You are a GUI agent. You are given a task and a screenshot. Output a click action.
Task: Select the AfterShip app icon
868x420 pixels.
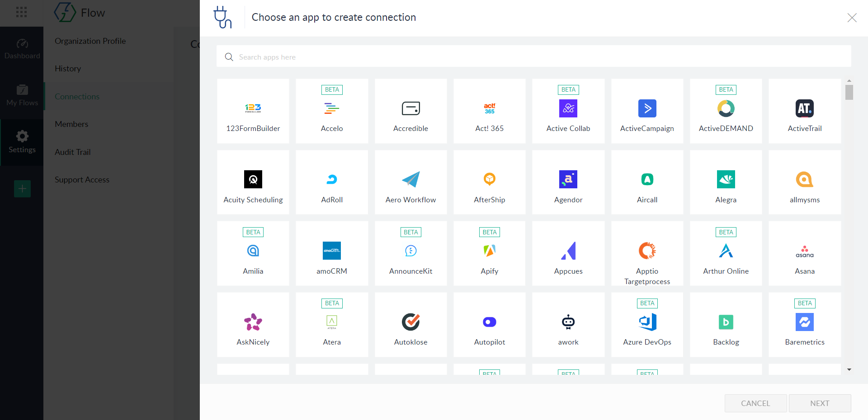(490, 179)
